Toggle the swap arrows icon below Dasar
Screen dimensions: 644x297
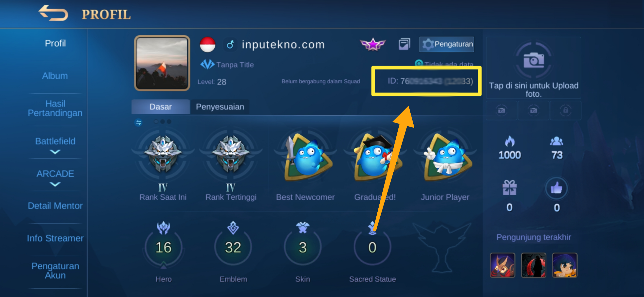(138, 122)
